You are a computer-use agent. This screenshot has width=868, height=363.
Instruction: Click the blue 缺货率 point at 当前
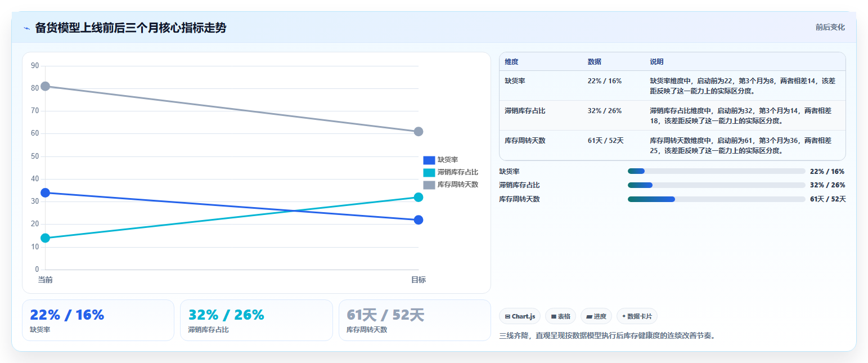(x=45, y=192)
